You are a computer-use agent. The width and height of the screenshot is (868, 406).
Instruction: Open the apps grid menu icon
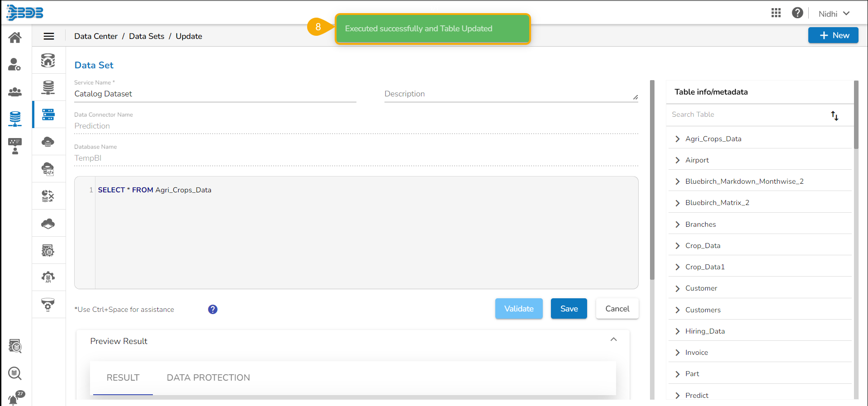click(x=776, y=13)
